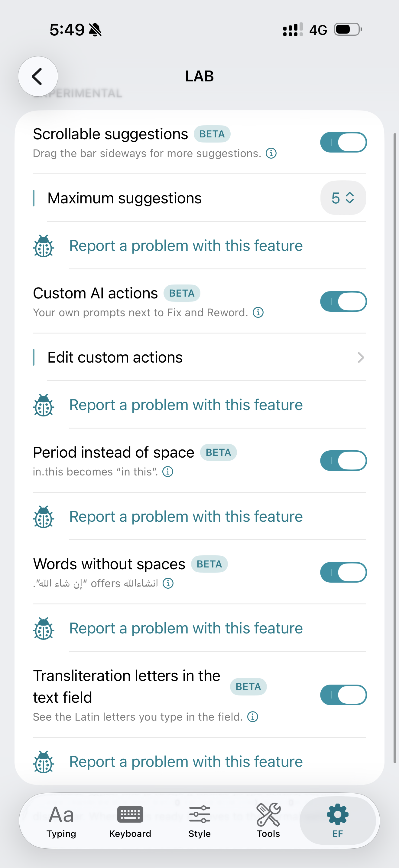The height and width of the screenshot is (868, 399).
Task: Open Edit custom actions via its chevron
Action: click(x=361, y=357)
